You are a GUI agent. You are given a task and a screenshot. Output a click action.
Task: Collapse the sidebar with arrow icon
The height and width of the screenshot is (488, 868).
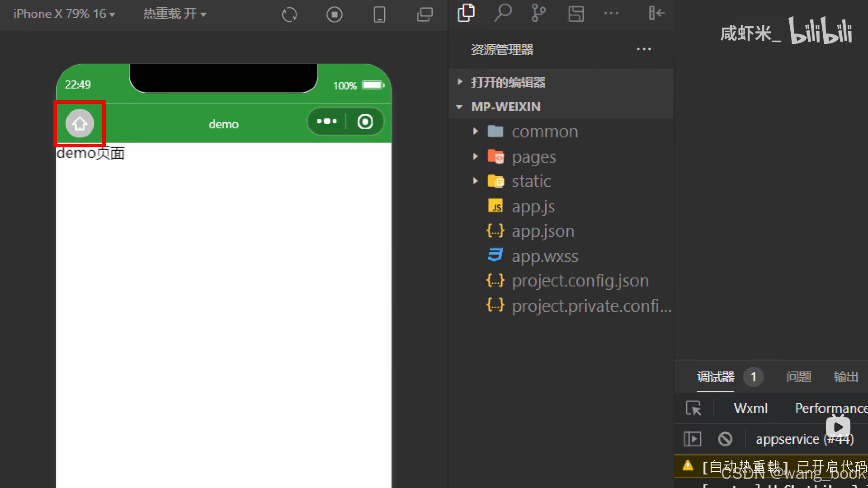tap(656, 13)
